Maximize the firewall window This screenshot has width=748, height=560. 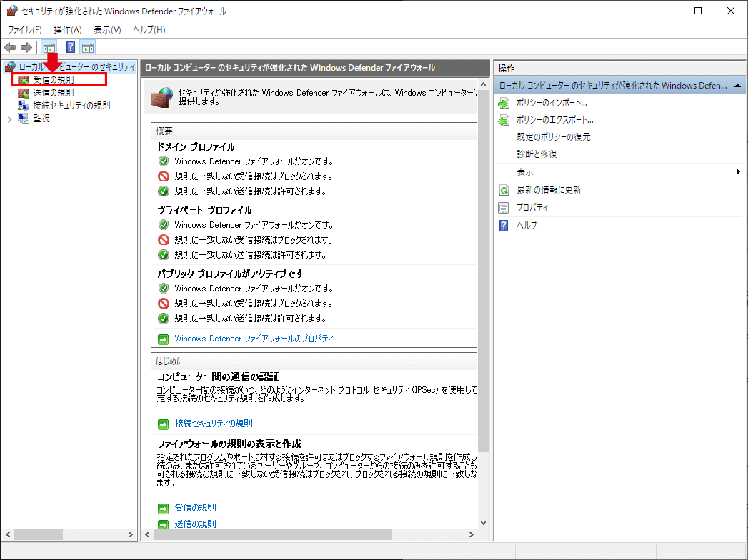click(698, 11)
